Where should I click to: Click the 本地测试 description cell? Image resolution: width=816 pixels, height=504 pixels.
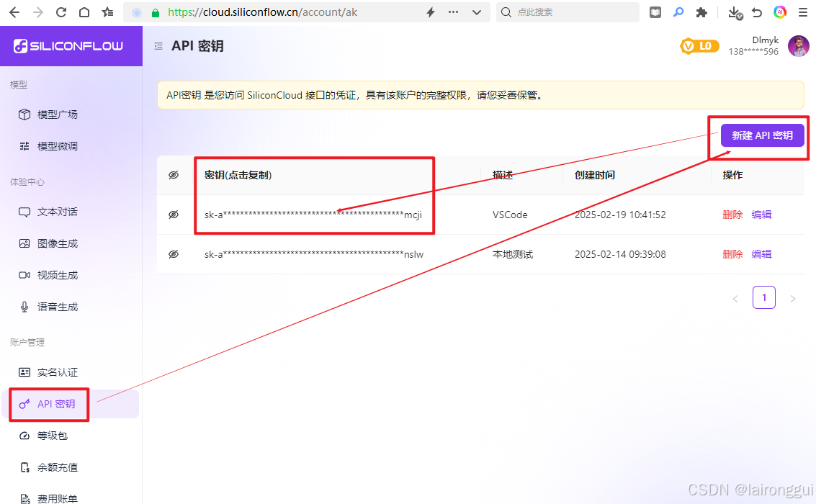coord(513,254)
